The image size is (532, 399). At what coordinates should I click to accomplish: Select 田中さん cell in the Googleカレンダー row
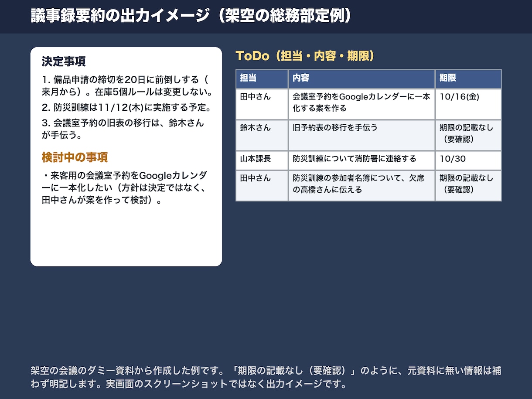click(262, 104)
